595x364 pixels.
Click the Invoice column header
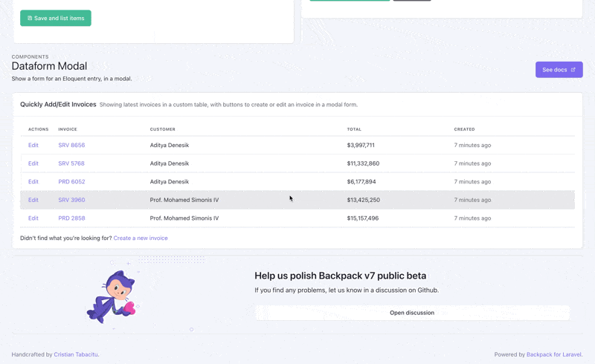pos(68,129)
